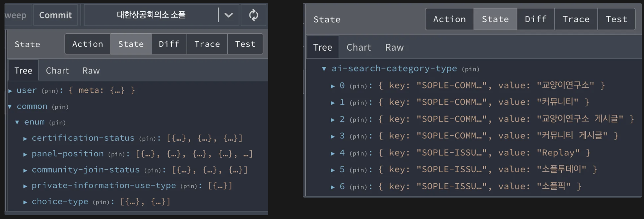The width and height of the screenshot is (644, 219).
Task: Click the private-information-use-type key text
Action: tap(104, 186)
